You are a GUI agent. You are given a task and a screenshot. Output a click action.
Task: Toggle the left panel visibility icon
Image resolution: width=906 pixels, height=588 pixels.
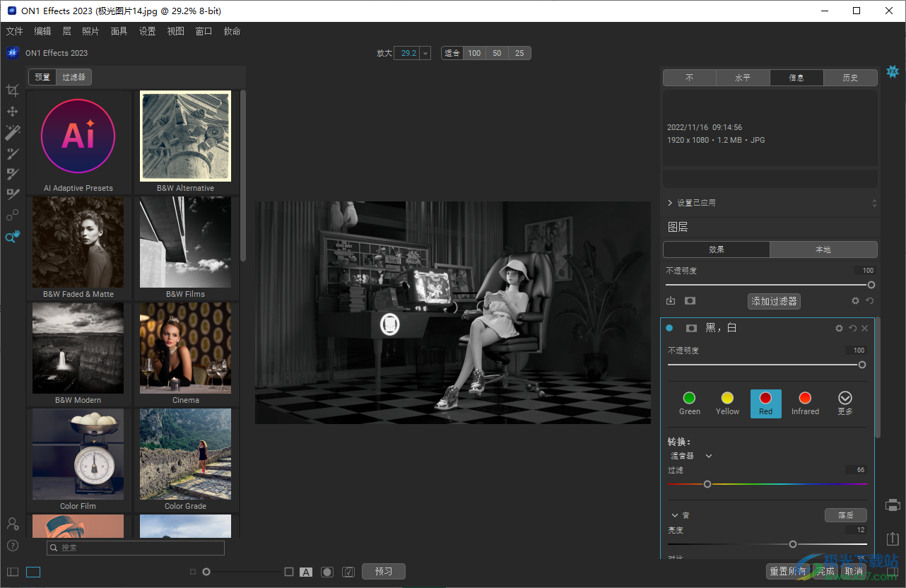13,572
